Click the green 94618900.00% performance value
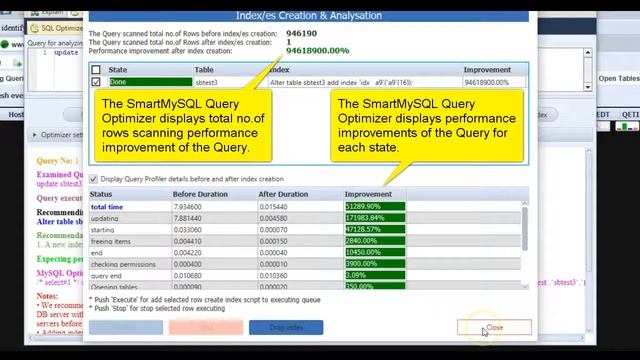This screenshot has width=640, height=360. [x=318, y=51]
